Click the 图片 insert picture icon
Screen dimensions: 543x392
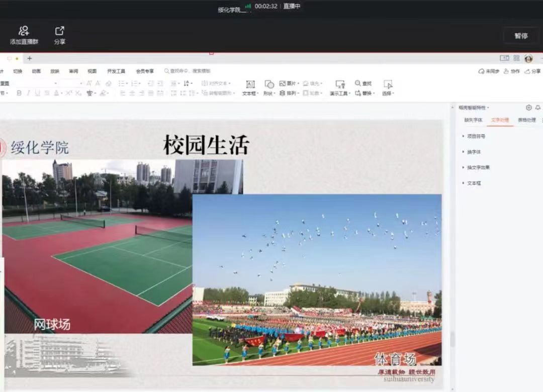coord(283,83)
